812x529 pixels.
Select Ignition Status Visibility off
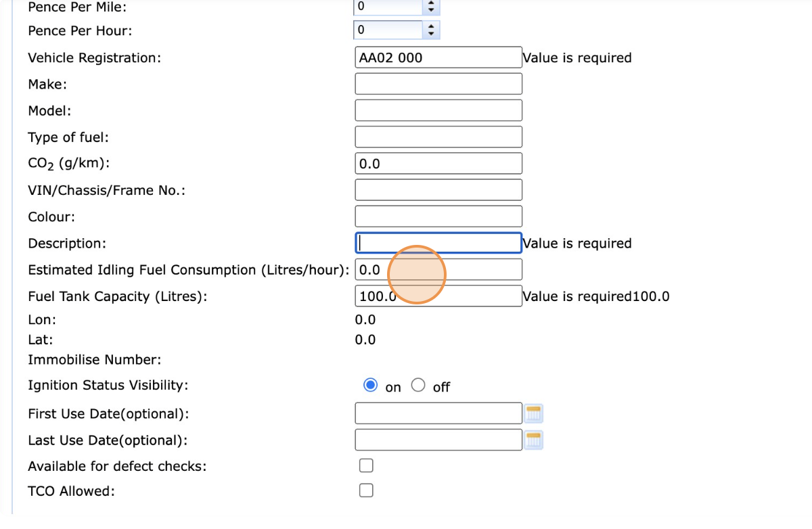click(x=419, y=386)
